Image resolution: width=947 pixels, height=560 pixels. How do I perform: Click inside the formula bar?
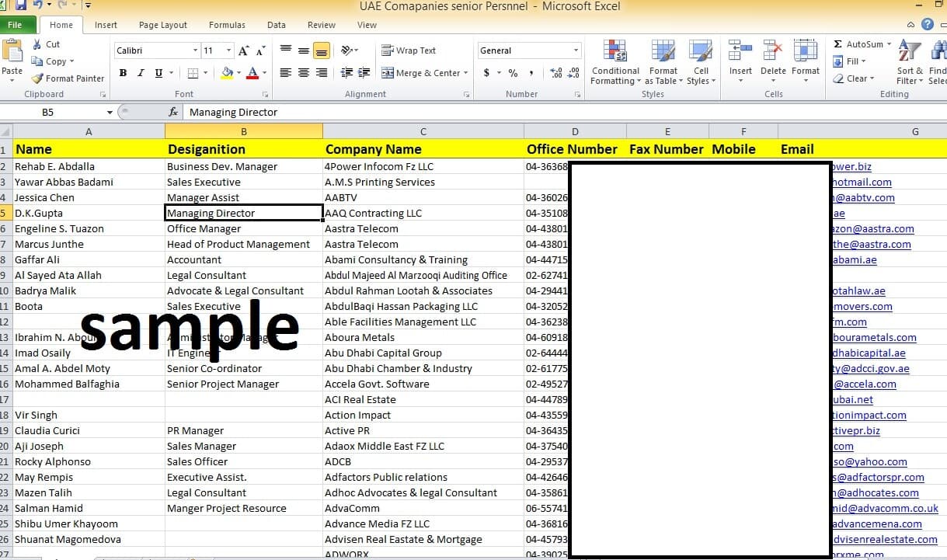(311, 112)
